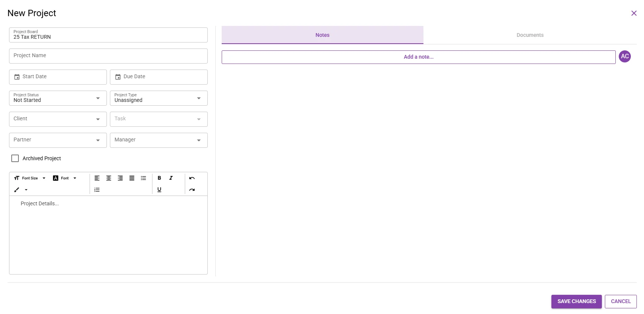Viewport: 644px width, 314px height.
Task: Undo last edit in details editor
Action: (192, 178)
